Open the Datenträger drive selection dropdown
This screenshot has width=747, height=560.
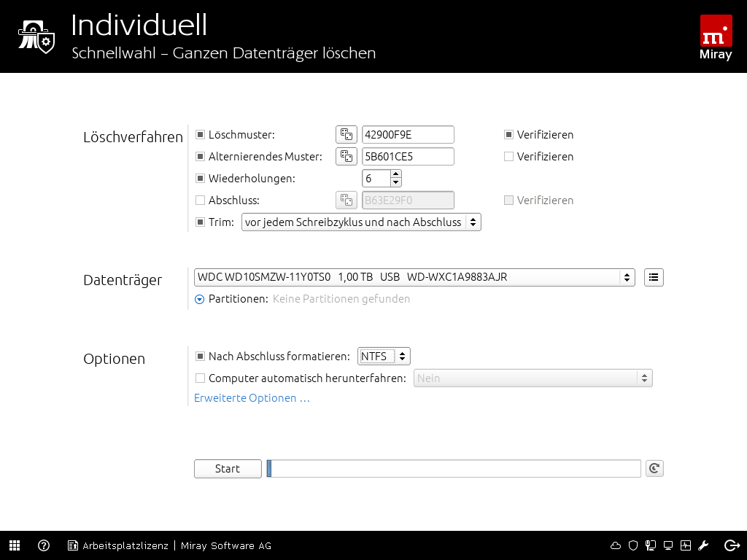click(414, 277)
